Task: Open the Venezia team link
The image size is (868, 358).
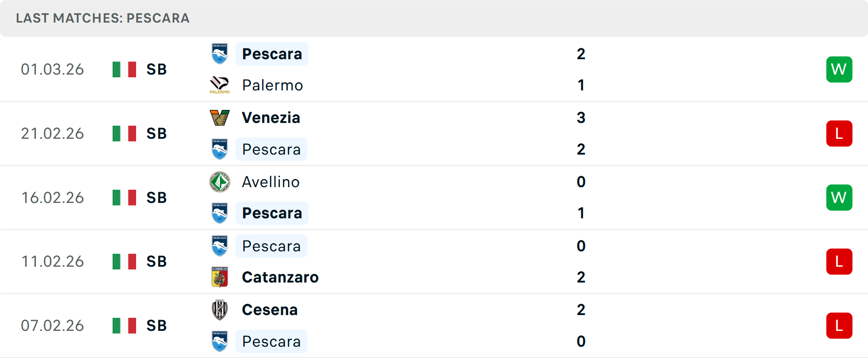Action: [x=271, y=118]
